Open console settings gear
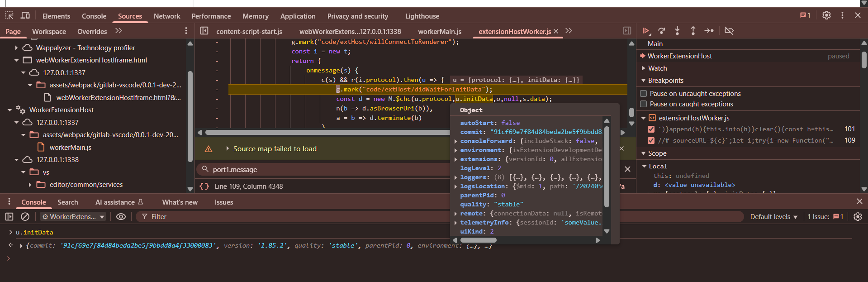The height and width of the screenshot is (282, 868). (858, 217)
